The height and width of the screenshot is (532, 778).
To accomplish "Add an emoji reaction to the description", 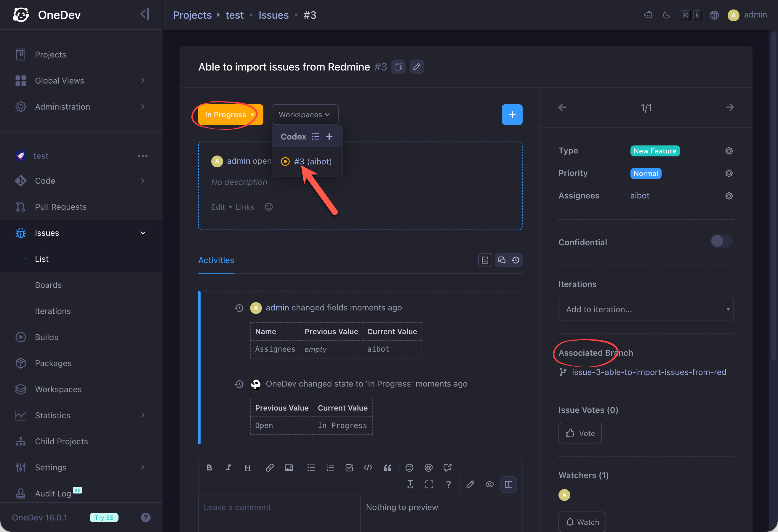I will [268, 207].
